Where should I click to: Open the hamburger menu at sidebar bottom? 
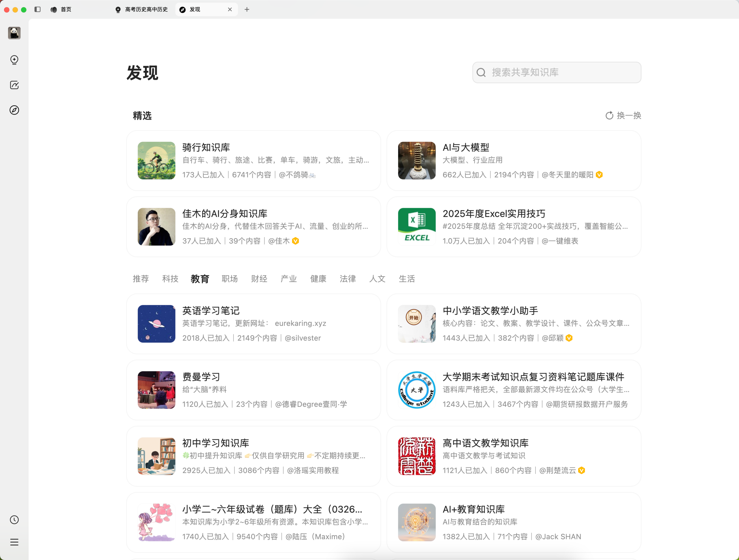[x=14, y=542]
